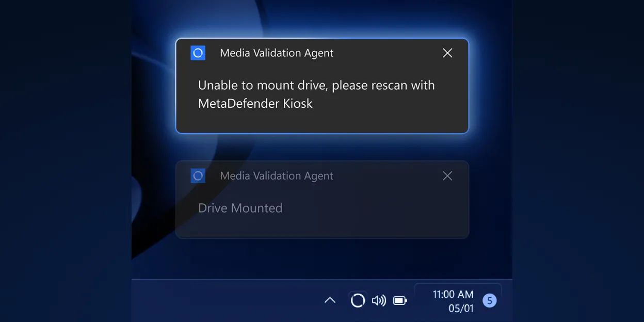Click the 05/01 date in the taskbar
Image resolution: width=644 pixels, height=322 pixels.
point(461,309)
